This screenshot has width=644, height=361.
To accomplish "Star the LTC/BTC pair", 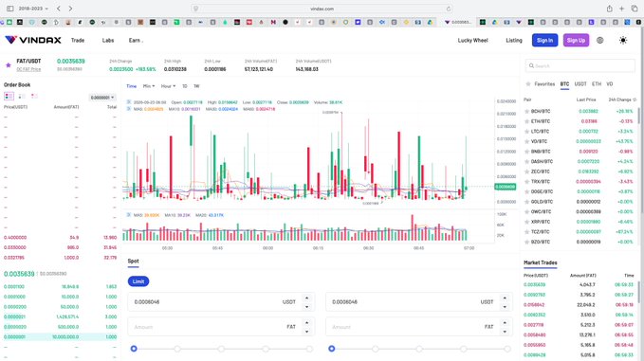I will (x=526, y=132).
